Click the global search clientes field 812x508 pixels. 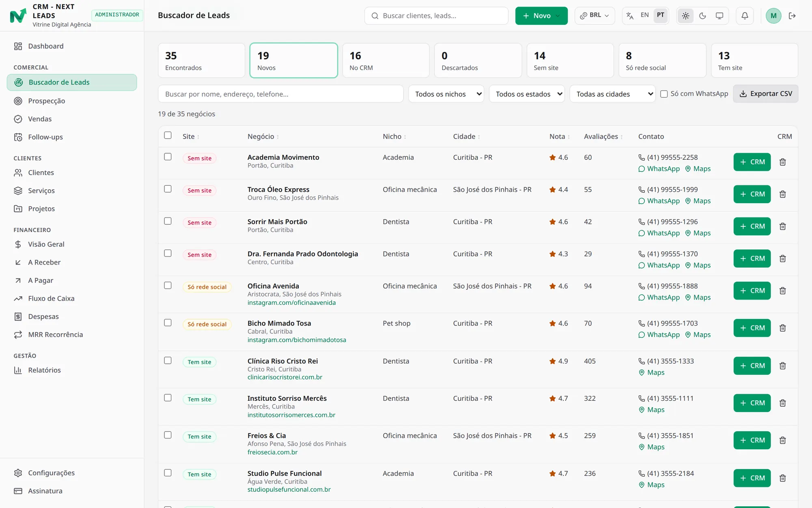436,16
